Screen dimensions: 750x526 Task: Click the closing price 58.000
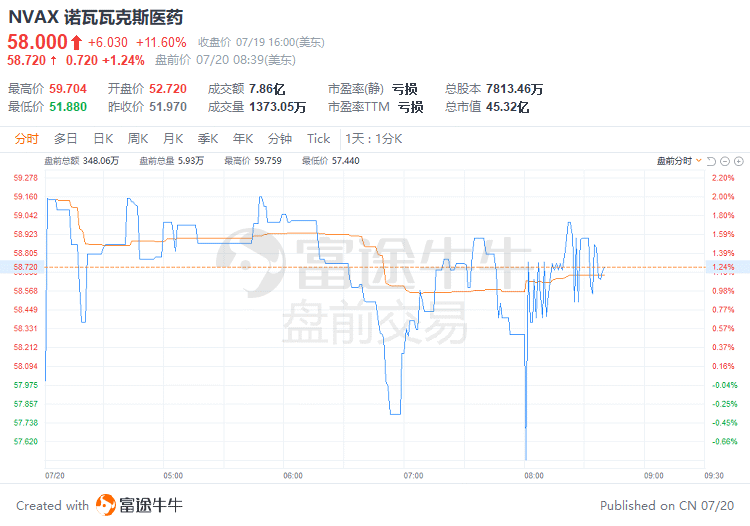(x=37, y=42)
